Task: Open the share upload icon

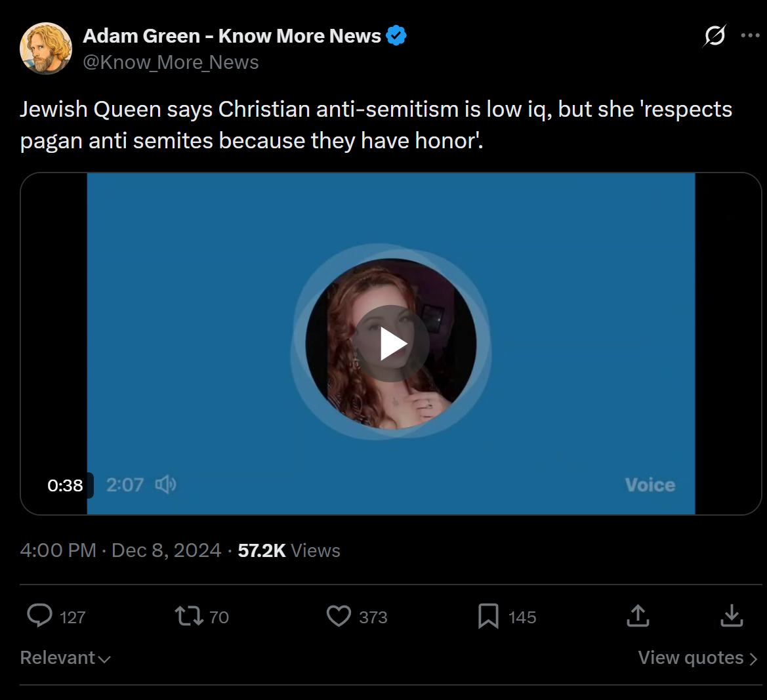Action: pyautogui.click(x=638, y=615)
